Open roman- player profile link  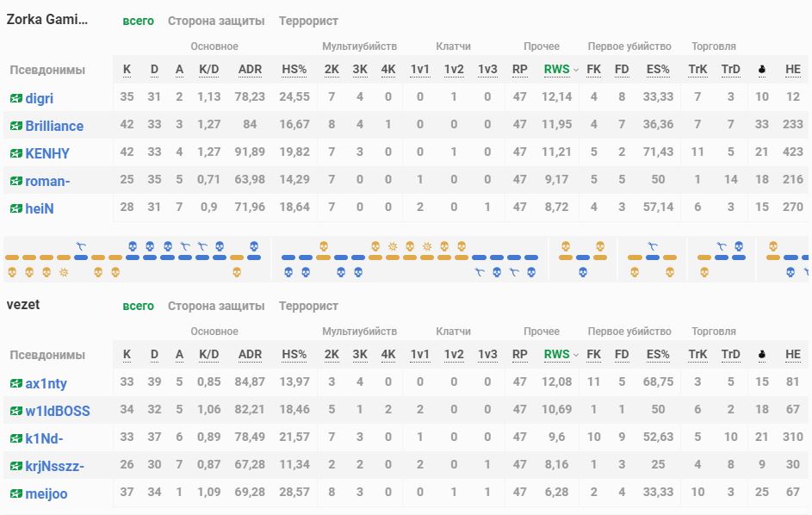[x=47, y=181]
